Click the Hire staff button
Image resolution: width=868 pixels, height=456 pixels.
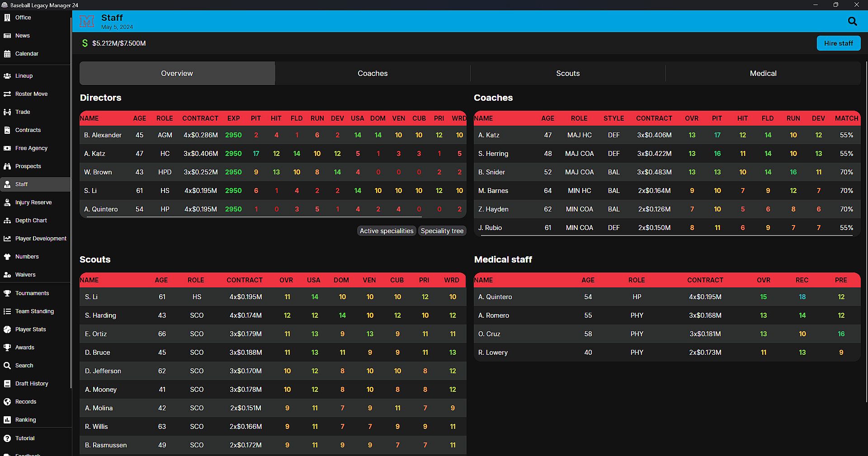coord(839,43)
